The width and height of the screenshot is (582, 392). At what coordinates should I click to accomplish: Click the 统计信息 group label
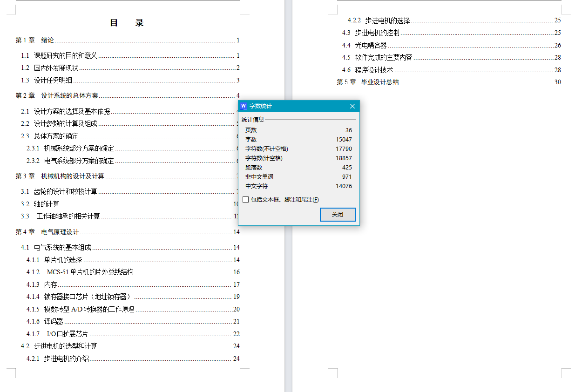tap(253, 120)
